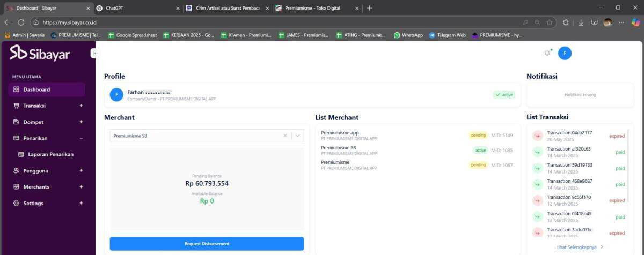Open browser Downloads icon
This screenshot has height=255, width=644.
581,22
